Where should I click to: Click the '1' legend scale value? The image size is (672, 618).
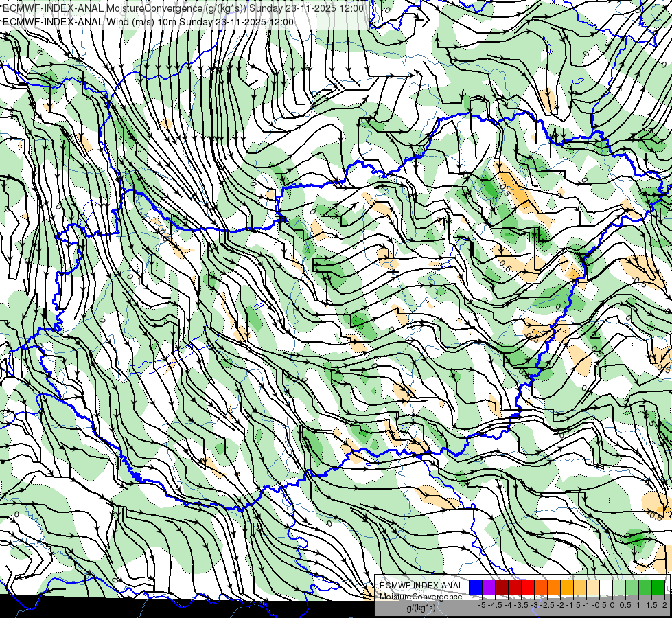[x=638, y=605]
